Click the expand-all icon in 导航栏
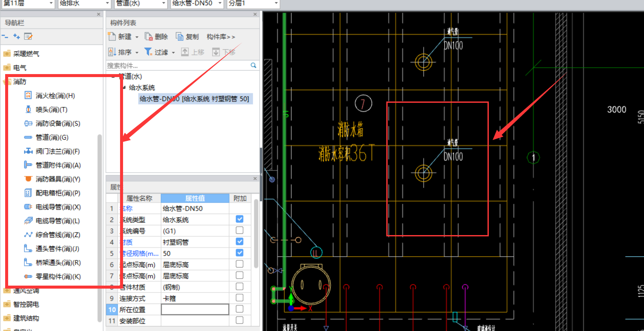The image size is (644, 331). pos(17,37)
